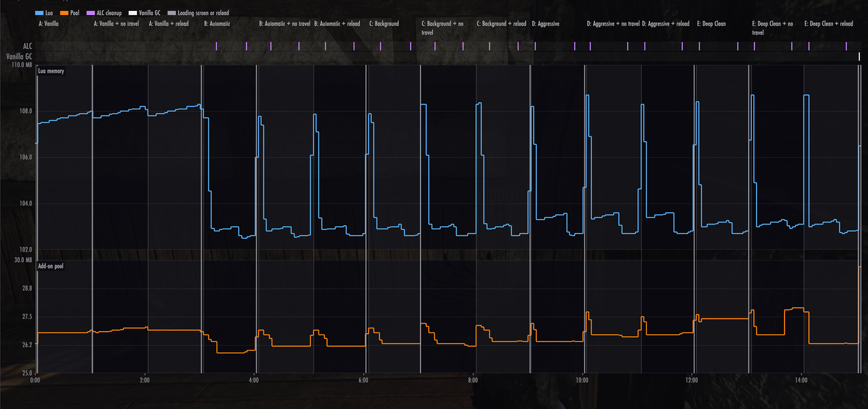
Task: Click the grey Loading screen legend swatch
Action: [x=171, y=13]
